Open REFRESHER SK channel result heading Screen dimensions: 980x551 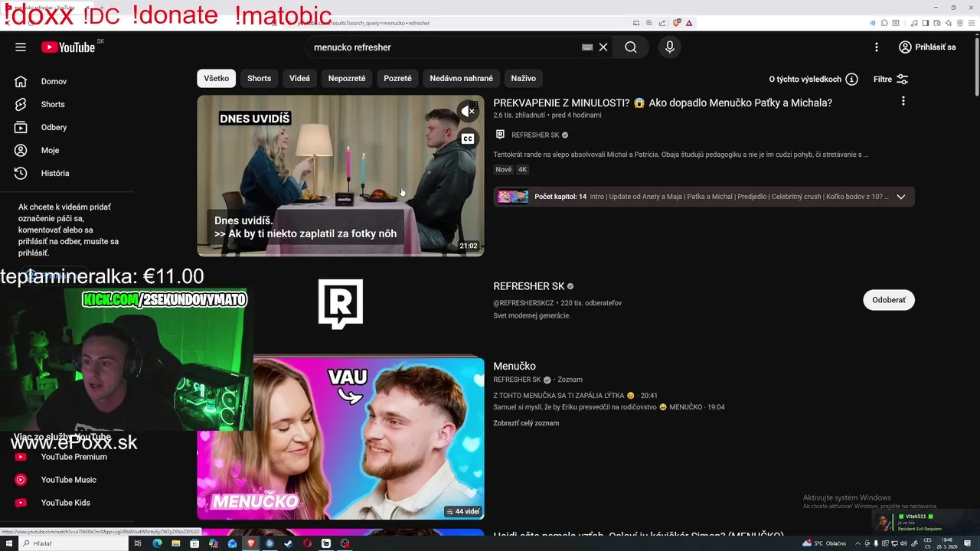[x=529, y=286]
